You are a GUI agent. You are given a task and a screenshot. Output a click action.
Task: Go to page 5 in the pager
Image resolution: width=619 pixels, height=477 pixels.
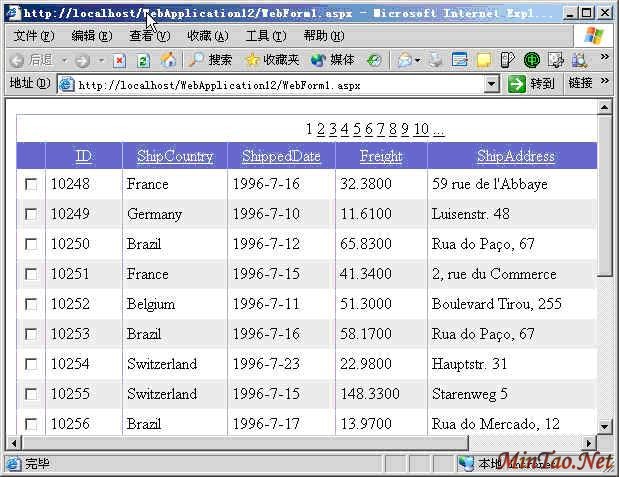point(356,129)
